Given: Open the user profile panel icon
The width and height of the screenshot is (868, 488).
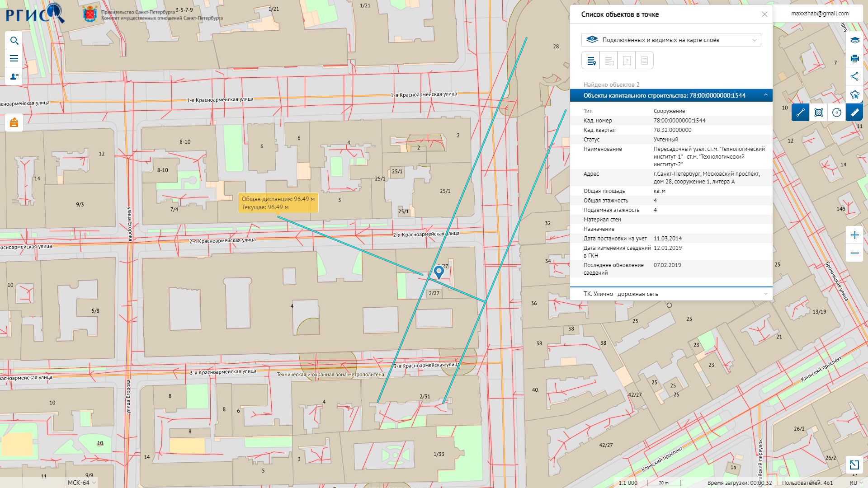Looking at the screenshot, I should pos(14,76).
